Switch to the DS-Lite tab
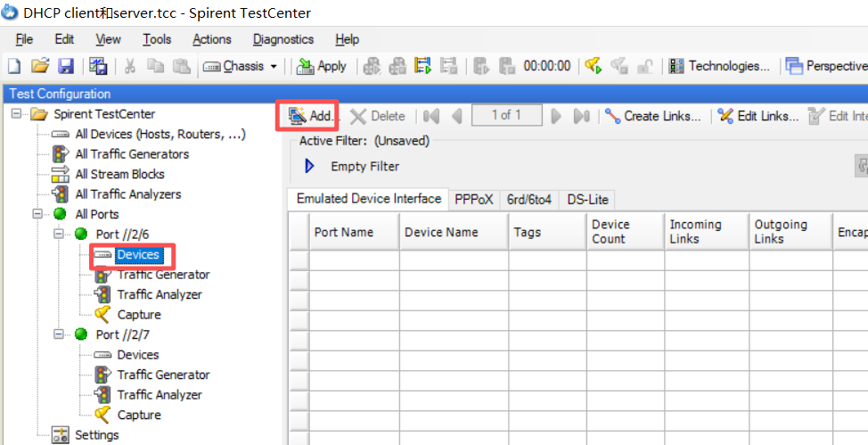 (587, 200)
